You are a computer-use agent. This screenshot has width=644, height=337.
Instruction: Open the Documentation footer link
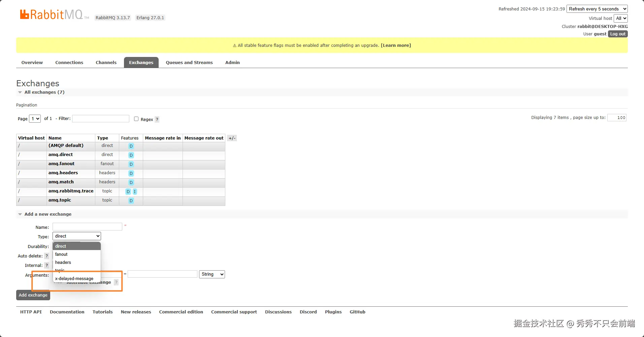(67, 312)
